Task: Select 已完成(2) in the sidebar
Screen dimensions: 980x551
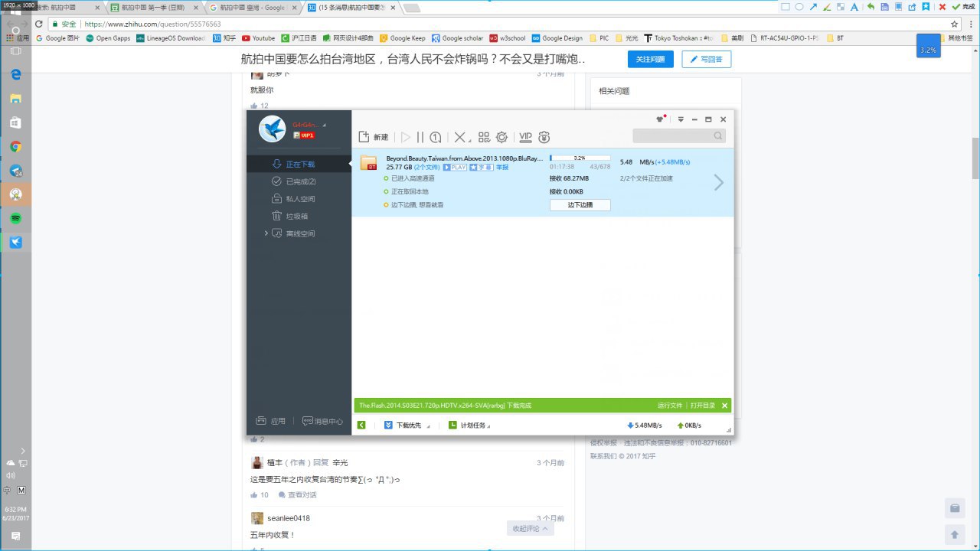Action: tap(300, 181)
